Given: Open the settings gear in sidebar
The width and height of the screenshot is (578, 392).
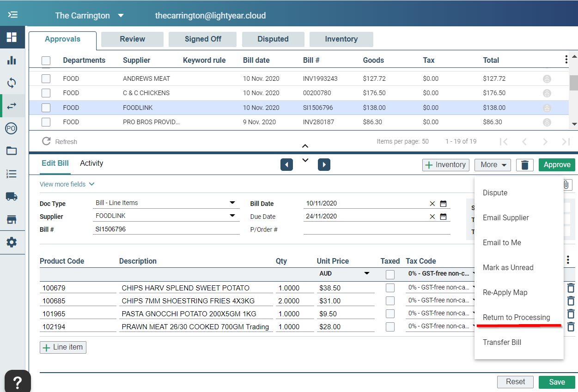Looking at the screenshot, I should [x=12, y=242].
